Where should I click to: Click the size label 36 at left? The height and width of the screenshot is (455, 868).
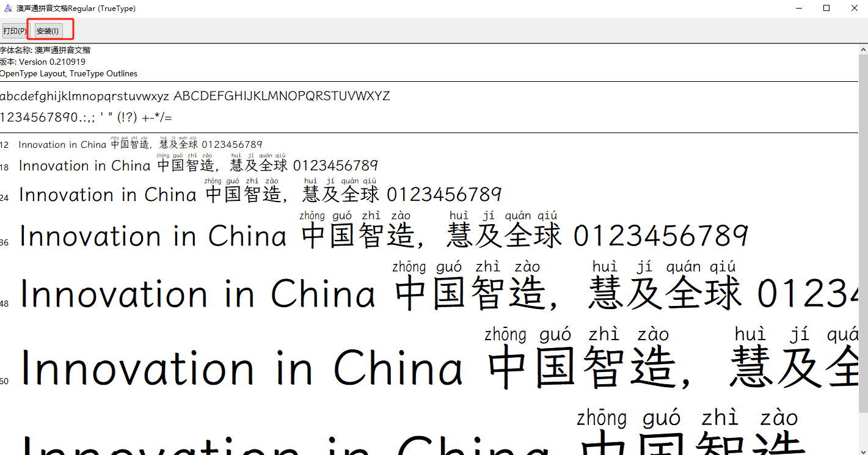coord(4,242)
